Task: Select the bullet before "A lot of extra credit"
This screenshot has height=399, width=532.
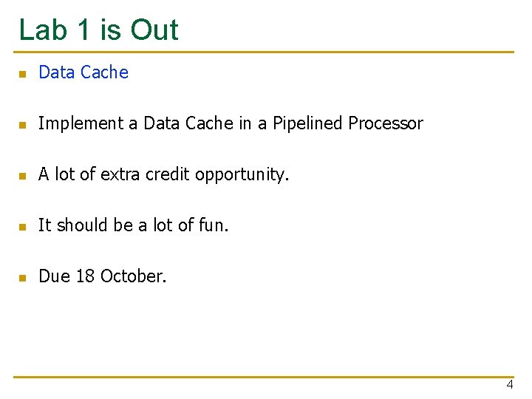Action: pos(23,176)
